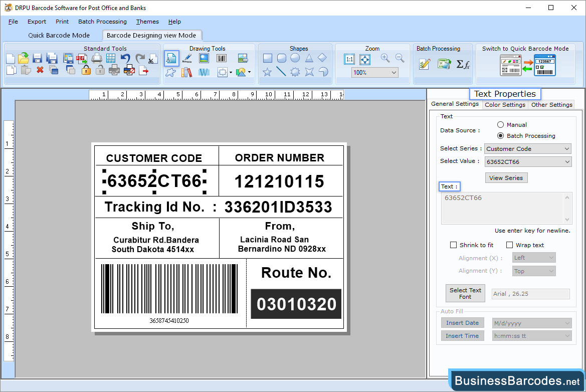
Task: Open the Select Value dropdown
Action: (528, 162)
